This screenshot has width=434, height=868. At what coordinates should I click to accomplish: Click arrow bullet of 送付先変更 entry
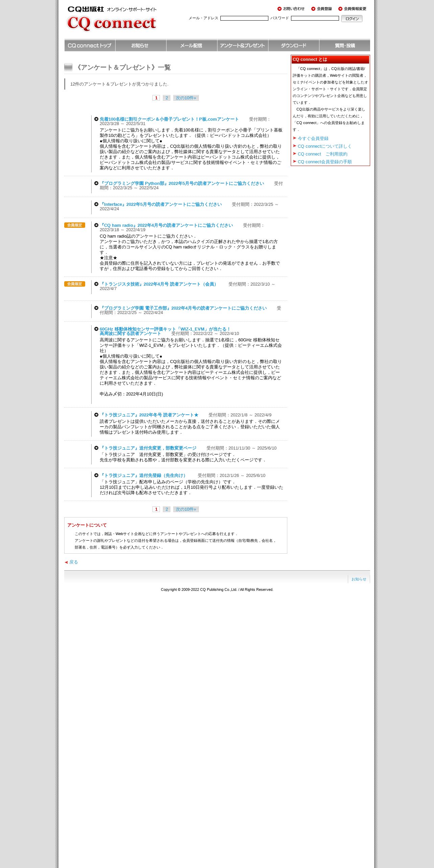(96, 448)
